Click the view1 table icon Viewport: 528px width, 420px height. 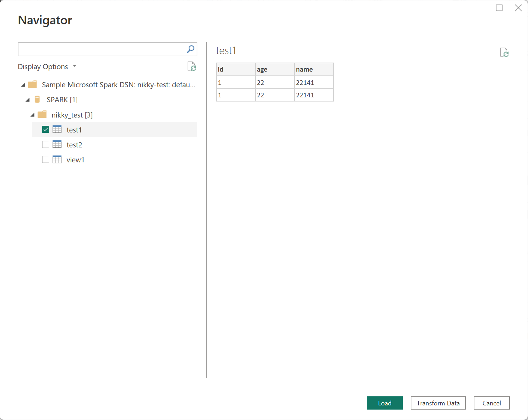pos(57,160)
